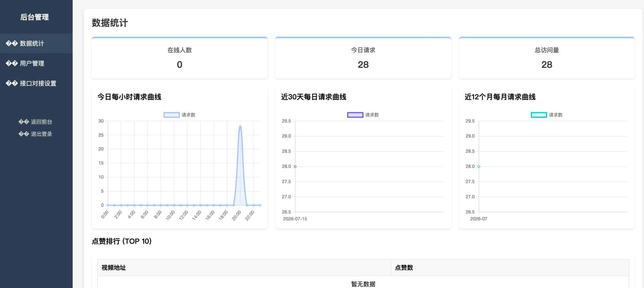644x288 pixels.
Task: Click the 今日每小时请求曲线 chart title
Action: tap(129, 97)
